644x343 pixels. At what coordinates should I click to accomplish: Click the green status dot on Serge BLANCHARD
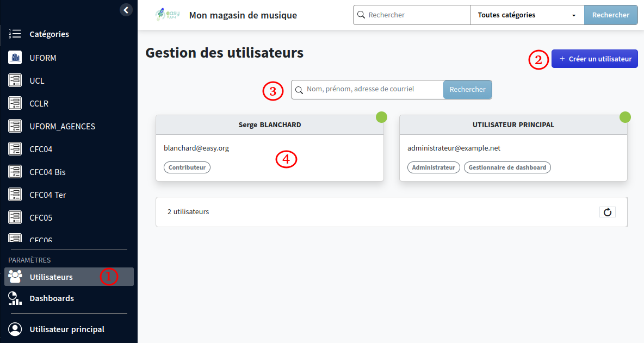pos(381,117)
